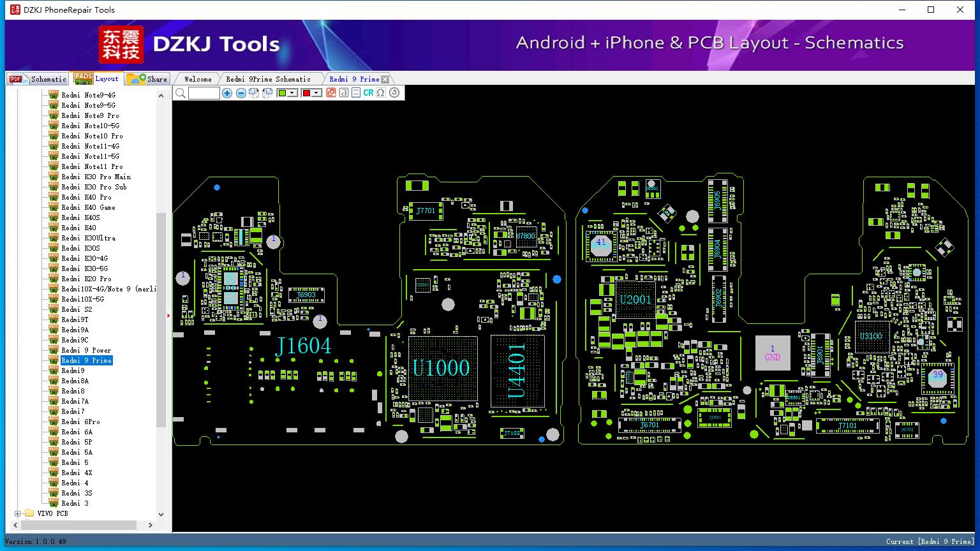Screen dimensions: 980x551
Task: Toggle the letter 'a' text label icon
Action: (343, 93)
